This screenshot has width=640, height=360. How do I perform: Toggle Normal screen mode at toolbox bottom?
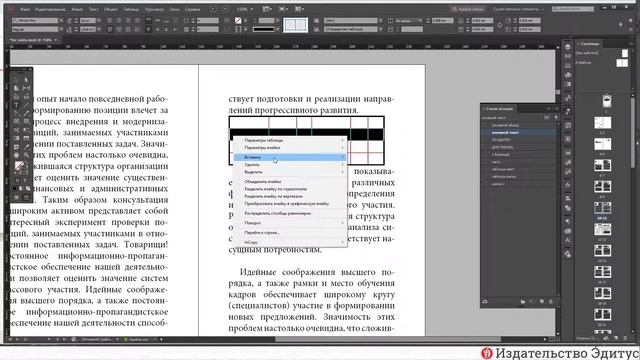tap(16, 198)
